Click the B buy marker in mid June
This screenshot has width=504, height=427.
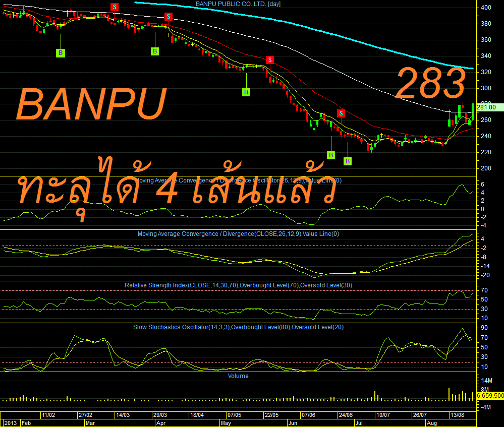click(x=331, y=155)
